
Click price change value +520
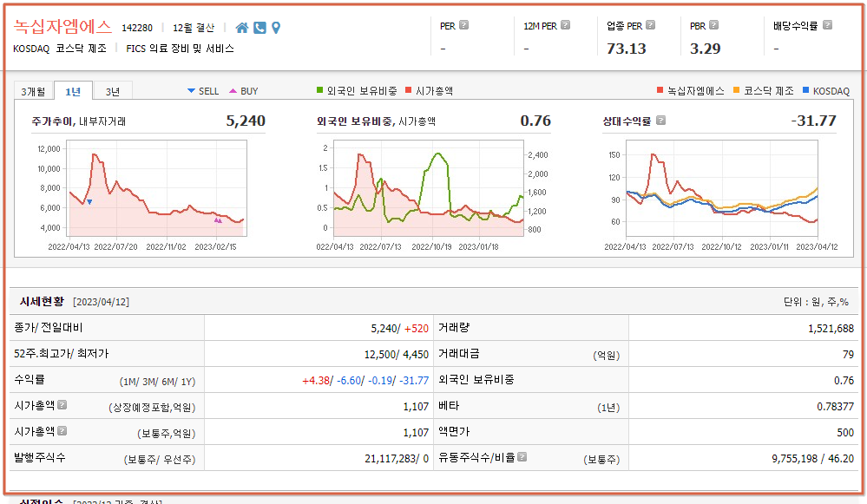(x=417, y=328)
